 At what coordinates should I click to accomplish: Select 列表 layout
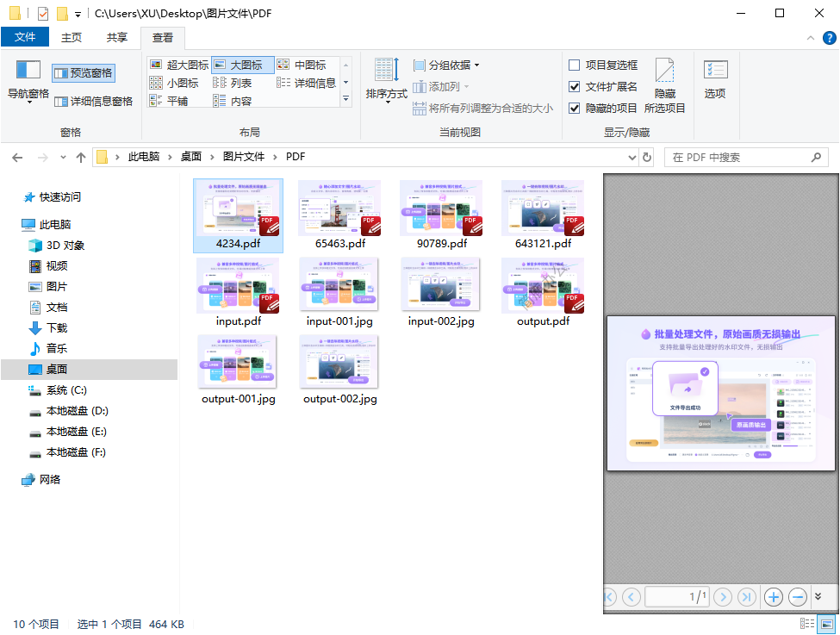(233, 83)
